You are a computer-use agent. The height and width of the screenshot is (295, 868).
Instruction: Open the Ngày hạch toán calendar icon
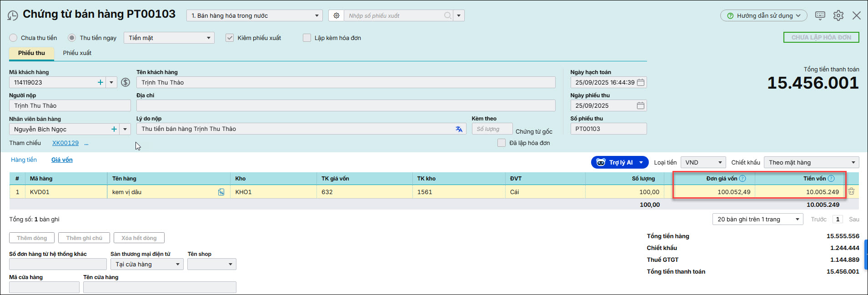(641, 82)
